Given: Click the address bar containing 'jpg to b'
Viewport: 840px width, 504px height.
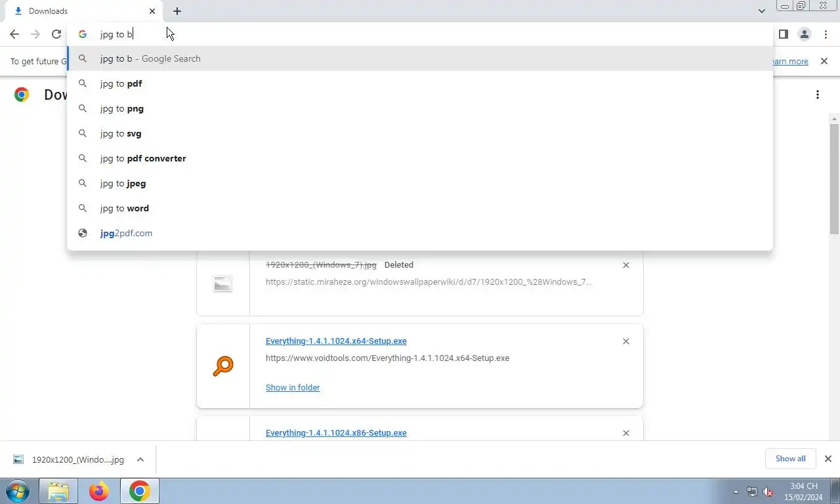Looking at the screenshot, I should click(x=420, y=34).
